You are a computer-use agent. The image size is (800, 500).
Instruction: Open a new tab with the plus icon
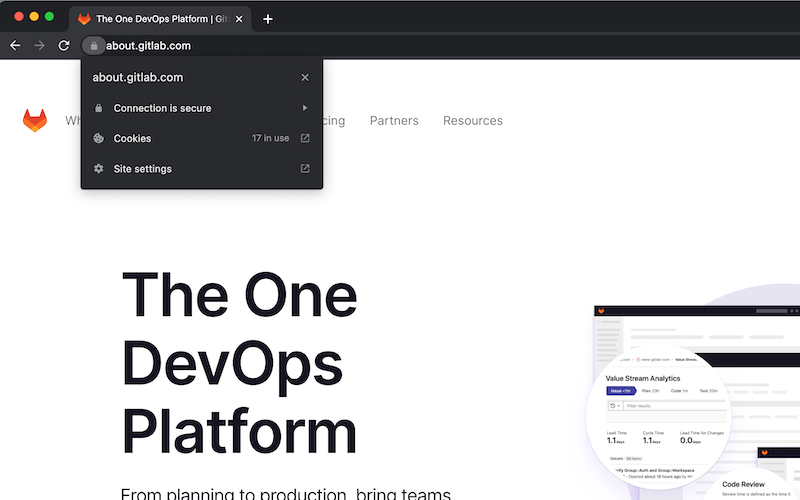point(268,19)
